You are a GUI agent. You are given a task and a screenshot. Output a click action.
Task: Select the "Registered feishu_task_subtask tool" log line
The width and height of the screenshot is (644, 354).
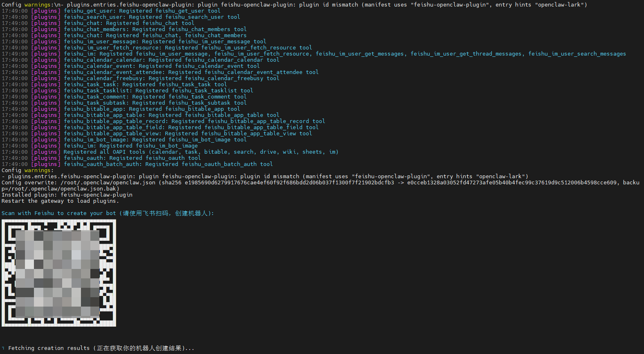coord(124,103)
